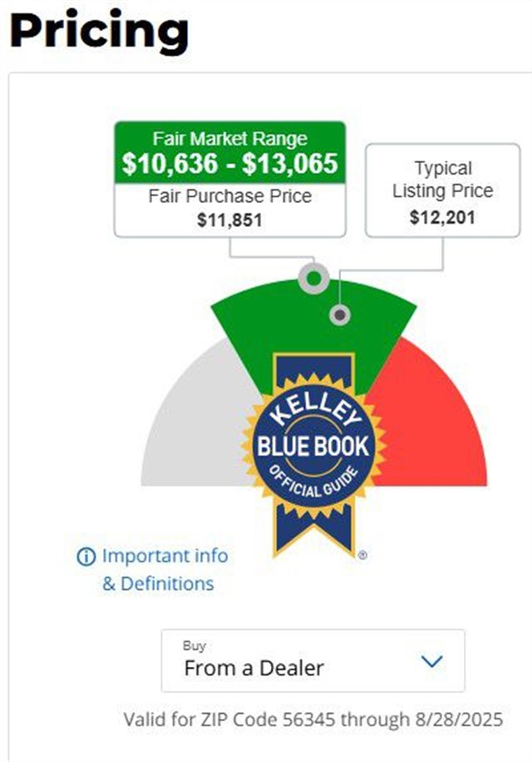
Task: Click the large Fair Purchase Price gauge marker
Action: [x=313, y=278]
